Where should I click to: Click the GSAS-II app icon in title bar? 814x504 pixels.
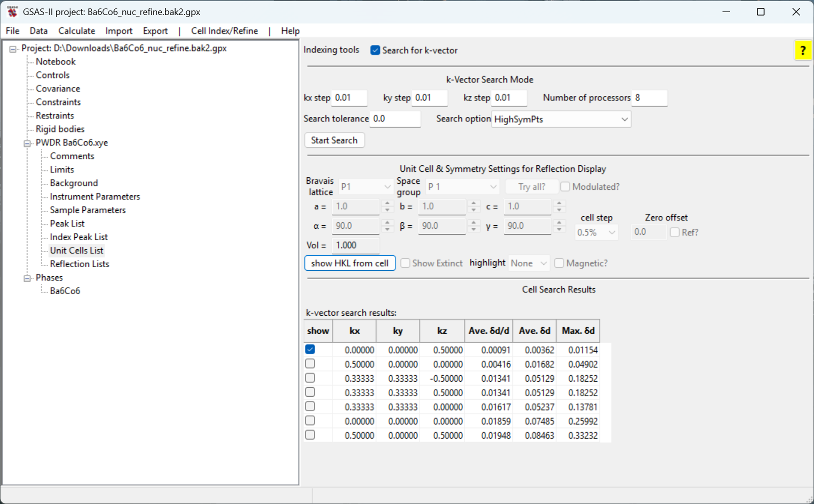click(12, 11)
